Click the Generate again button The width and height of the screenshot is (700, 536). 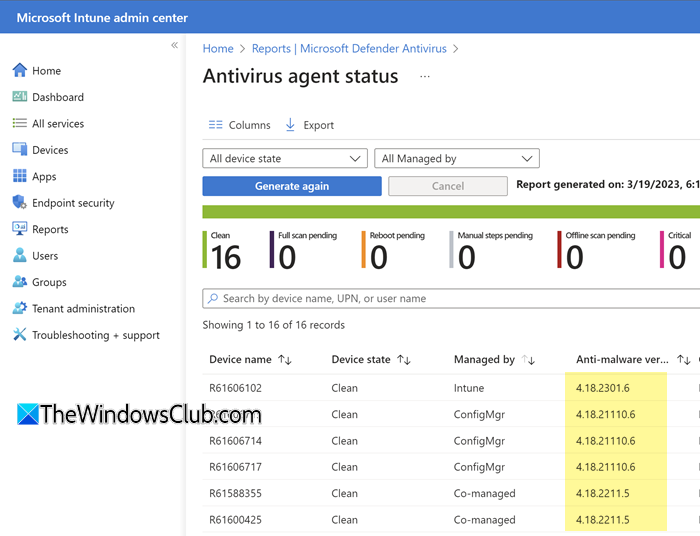[x=292, y=186]
